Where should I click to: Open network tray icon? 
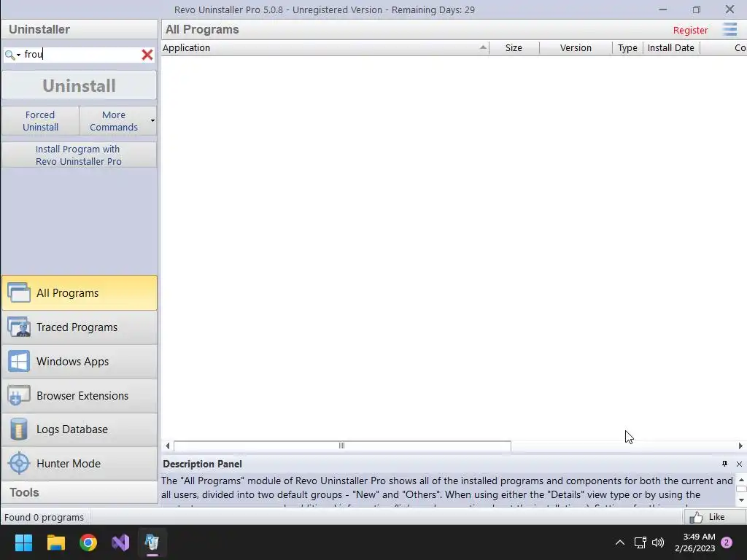click(x=640, y=542)
